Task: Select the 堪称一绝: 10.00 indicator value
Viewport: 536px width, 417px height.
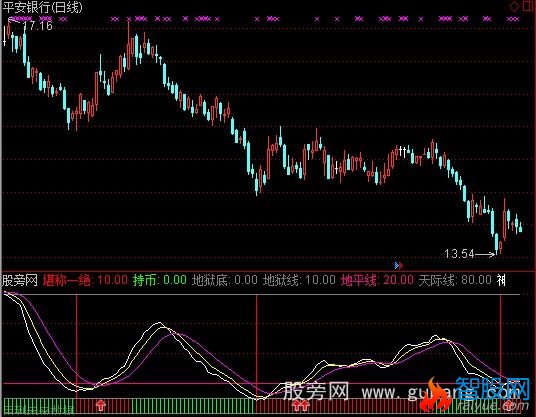Action: click(85, 280)
